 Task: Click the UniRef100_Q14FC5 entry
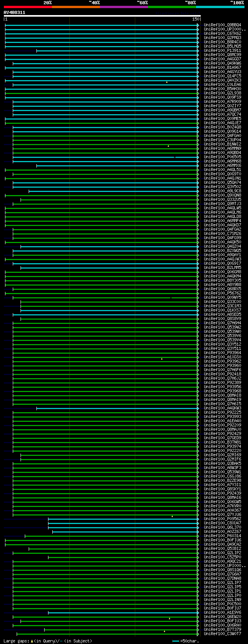(x=222, y=76)
